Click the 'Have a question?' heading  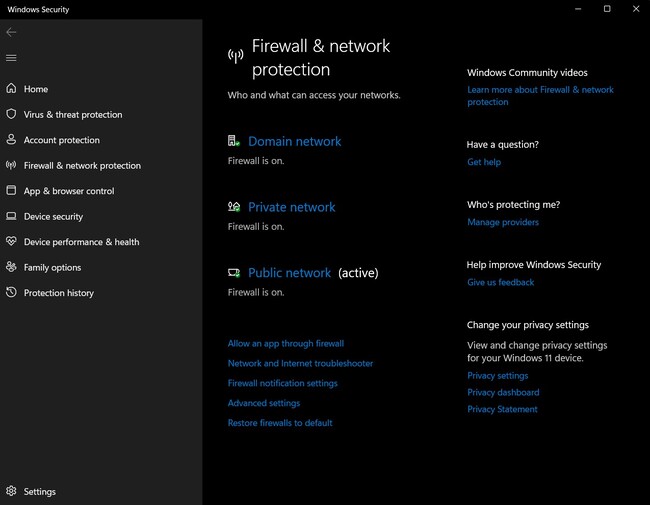click(x=502, y=145)
